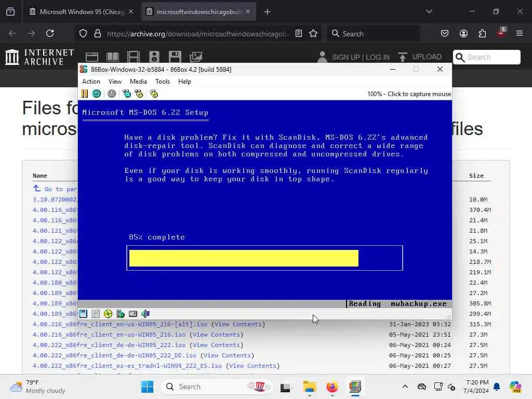Expand the list all tabs dropdown arrow
This screenshot has width=532, height=399.
pos(429,11)
